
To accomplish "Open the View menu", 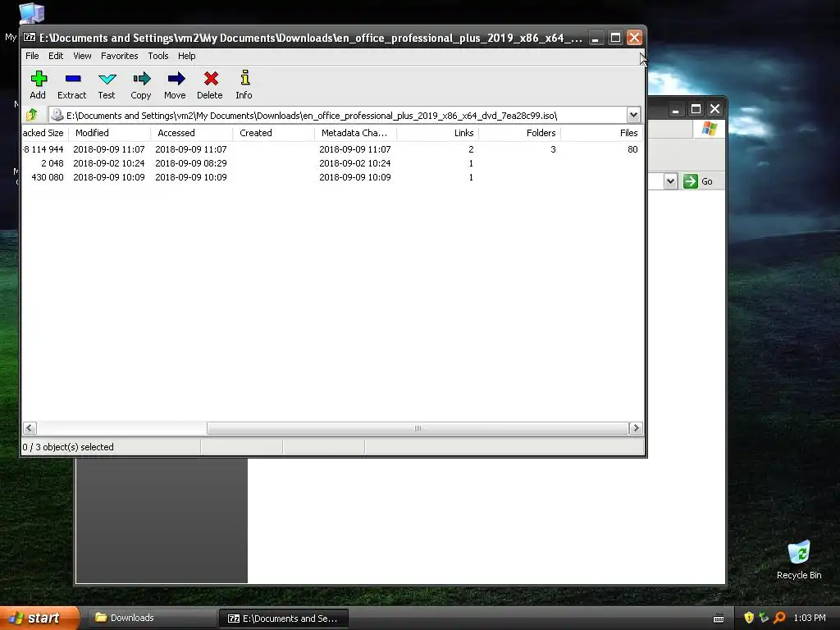I will pyautogui.click(x=82, y=56).
